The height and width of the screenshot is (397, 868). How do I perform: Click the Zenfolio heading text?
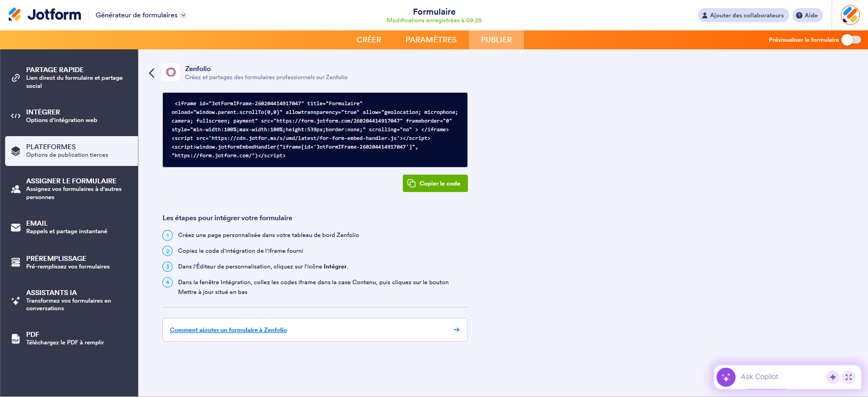pos(198,69)
